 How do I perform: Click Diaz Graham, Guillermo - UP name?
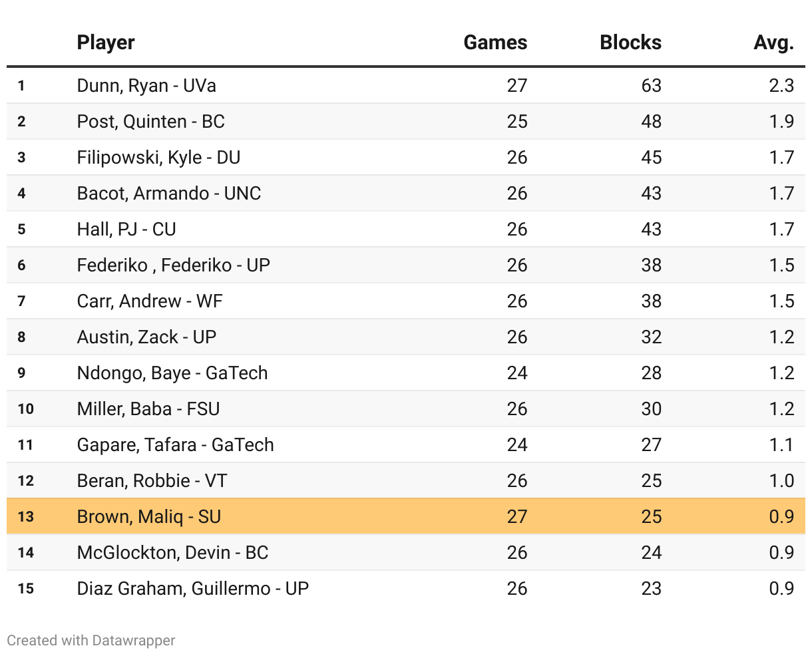tap(193, 589)
